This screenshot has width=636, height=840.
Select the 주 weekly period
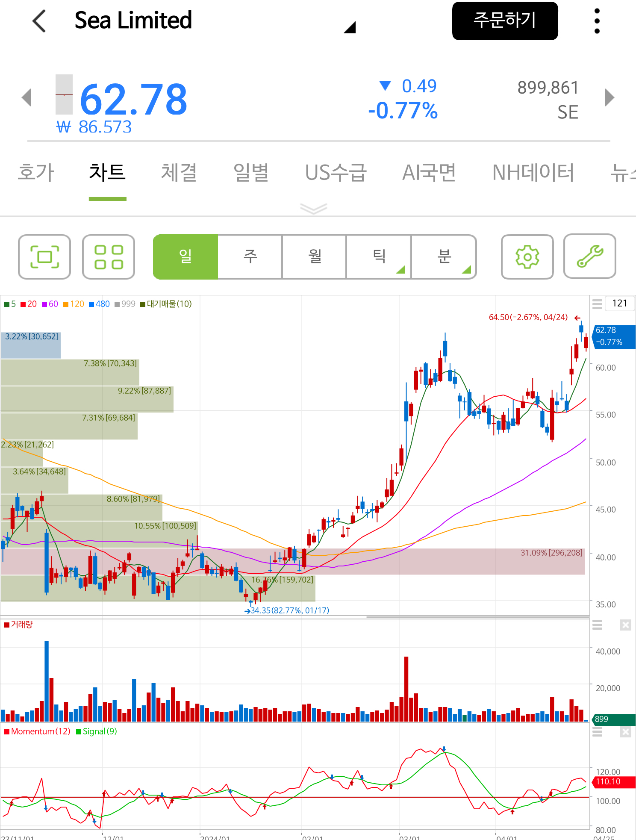250,257
